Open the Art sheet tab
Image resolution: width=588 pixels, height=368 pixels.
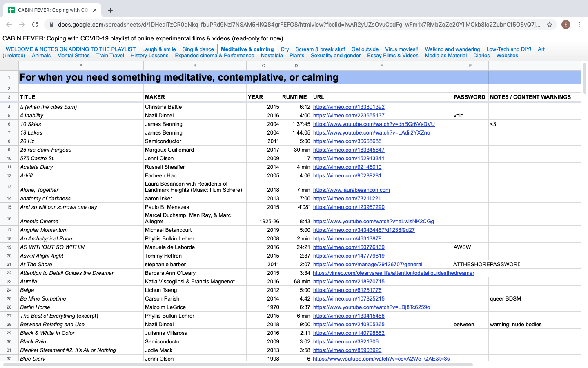(x=541, y=49)
